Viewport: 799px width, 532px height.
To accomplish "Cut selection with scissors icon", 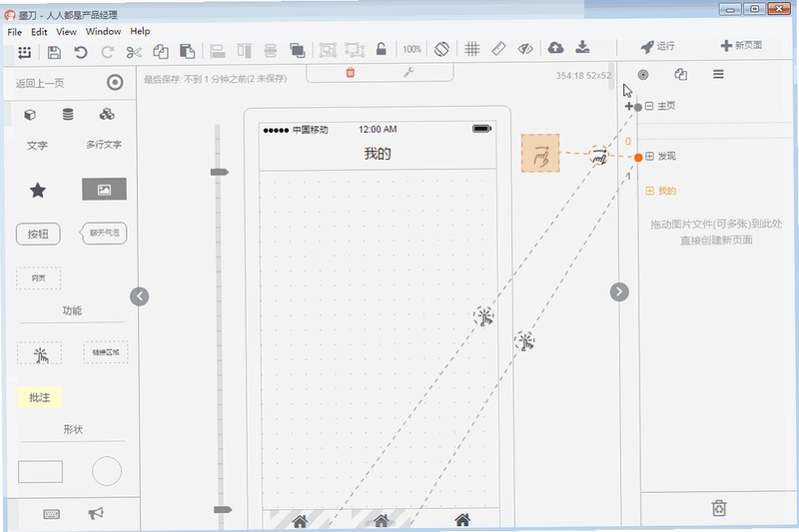I will tap(134, 52).
